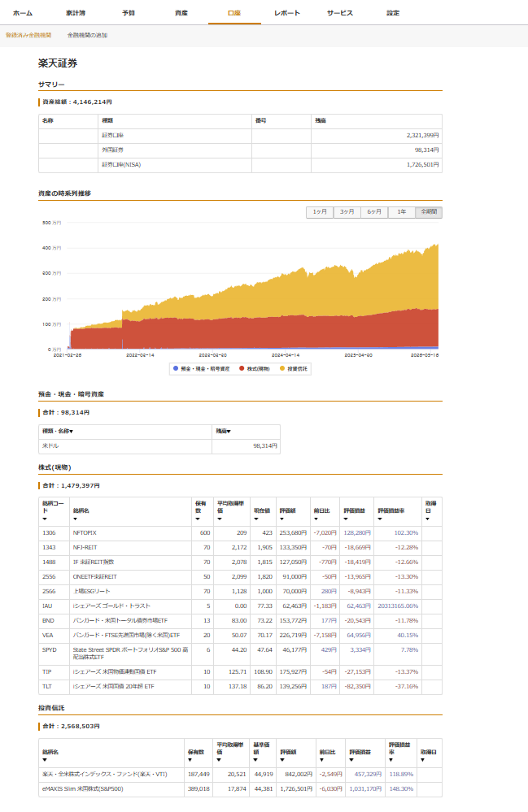Toggle 預金・現金・暗号資産 series in chart legend

pyautogui.click(x=201, y=369)
